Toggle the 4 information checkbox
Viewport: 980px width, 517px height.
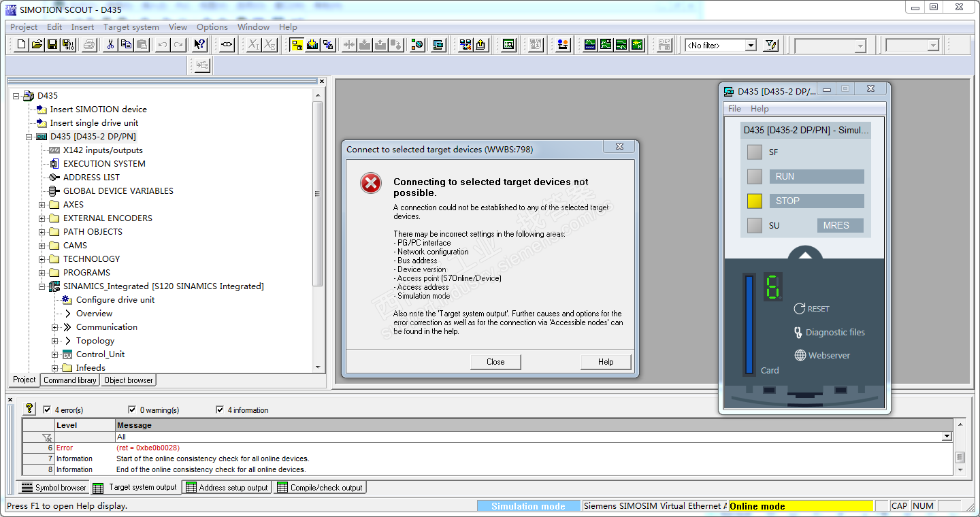click(220, 410)
